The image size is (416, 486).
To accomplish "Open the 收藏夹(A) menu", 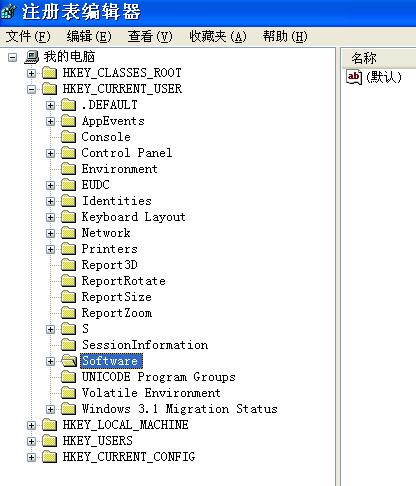I will 218,36.
